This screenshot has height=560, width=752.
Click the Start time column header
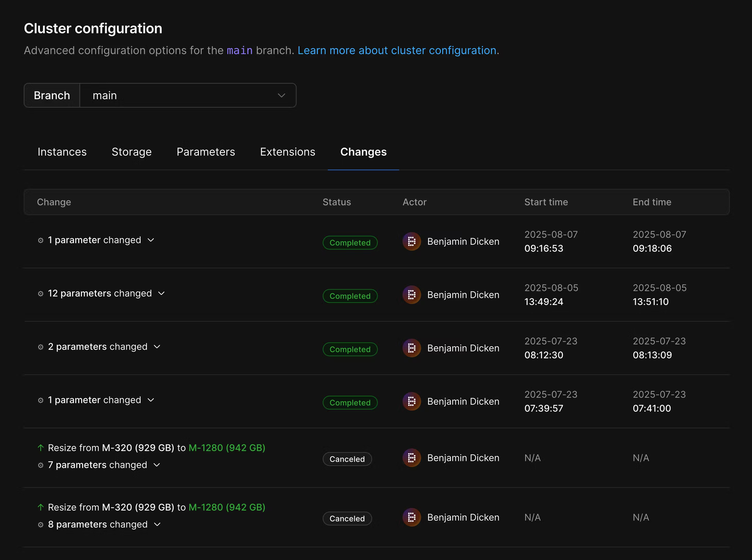point(546,202)
